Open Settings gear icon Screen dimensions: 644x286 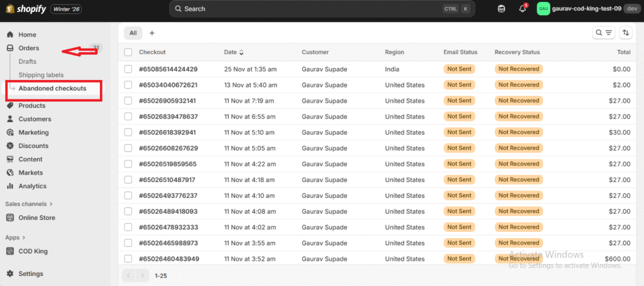click(x=10, y=274)
